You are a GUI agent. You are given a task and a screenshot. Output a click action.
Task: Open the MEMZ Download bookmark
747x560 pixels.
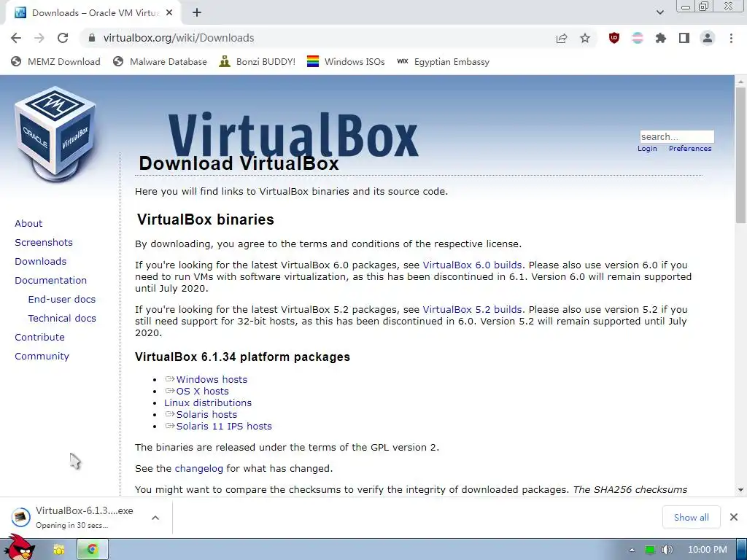tap(55, 62)
